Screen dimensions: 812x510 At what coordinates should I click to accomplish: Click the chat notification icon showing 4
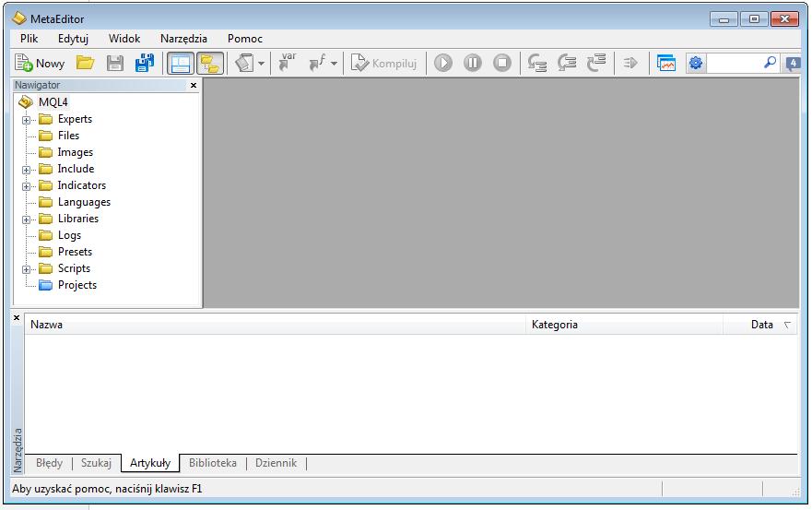coord(793,64)
